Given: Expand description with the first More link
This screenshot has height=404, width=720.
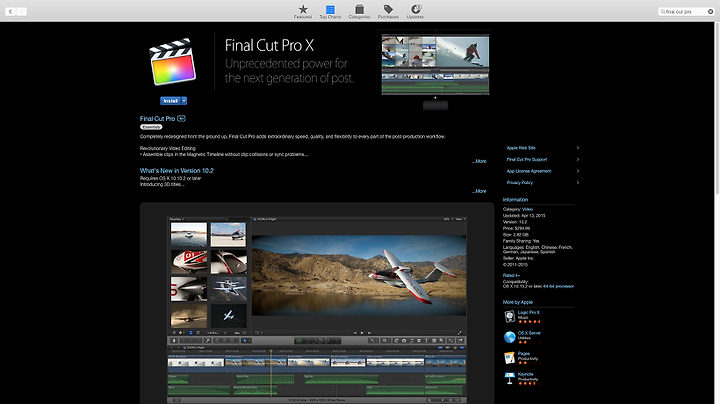Looking at the screenshot, I should [479, 161].
